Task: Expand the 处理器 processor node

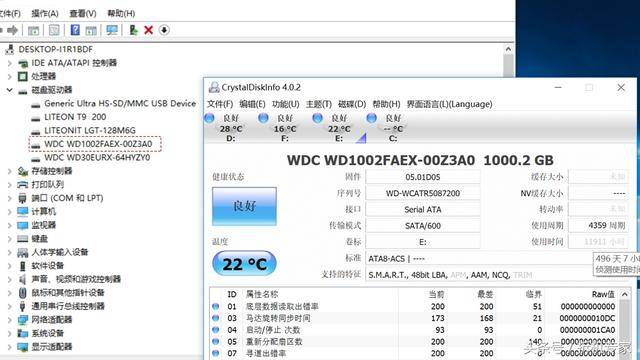Action: tap(9, 77)
